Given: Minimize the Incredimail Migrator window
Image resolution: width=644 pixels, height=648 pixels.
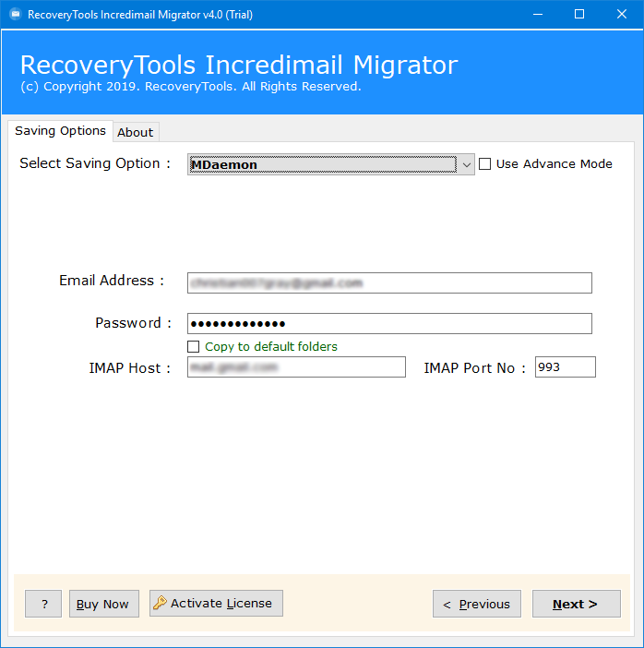Looking at the screenshot, I should click(537, 14).
